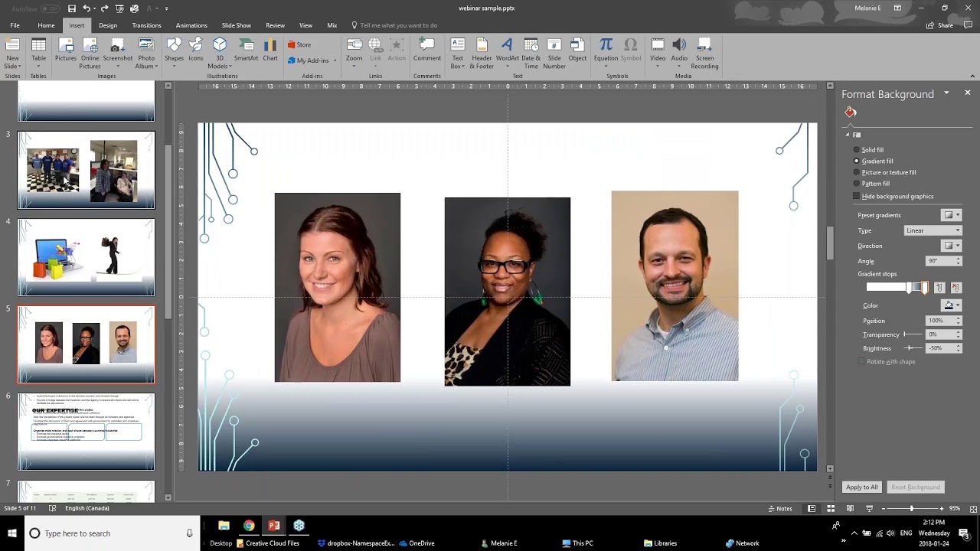Viewport: 980px width, 551px height.
Task: Open Online Pictures search
Action: 90,53
